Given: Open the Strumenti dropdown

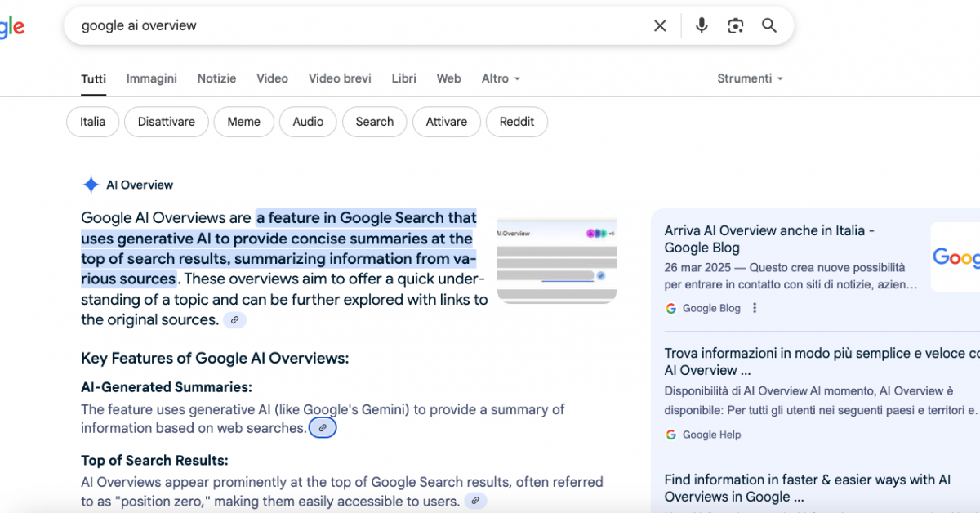Looking at the screenshot, I should point(750,78).
